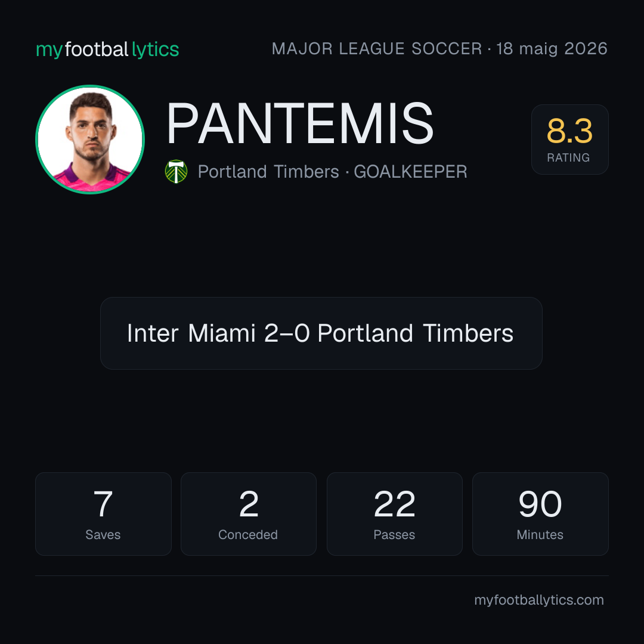Click the Inter Miami team name
644x644 pixels.
(191, 333)
